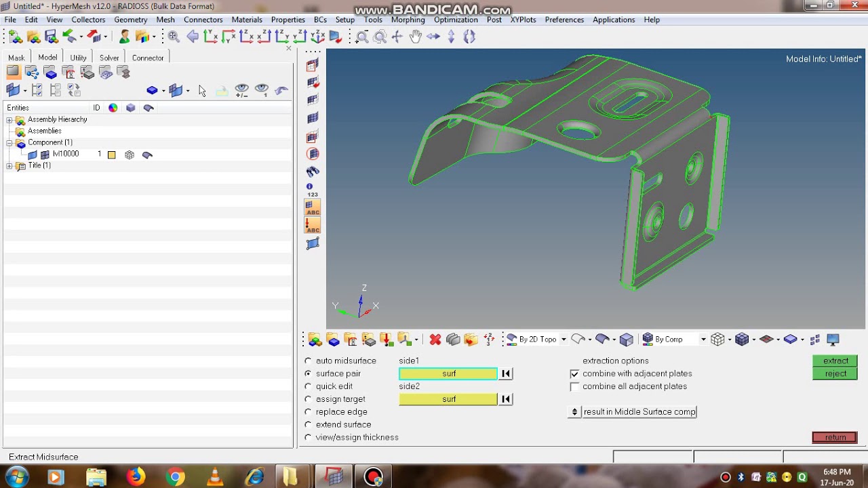Click the zoom-to-fit magnifier with crosshair icon

(174, 37)
